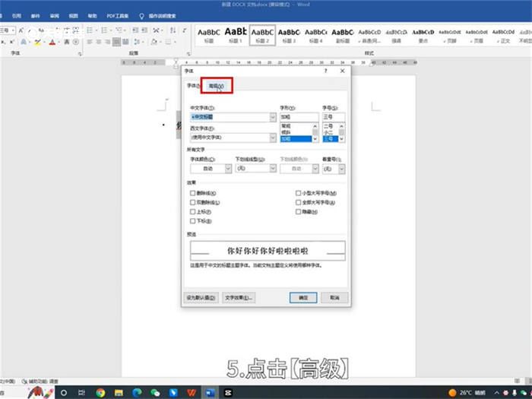The height and width of the screenshot is (399, 532).
Task: Decrease paragraph indent
Action: click(x=135, y=30)
